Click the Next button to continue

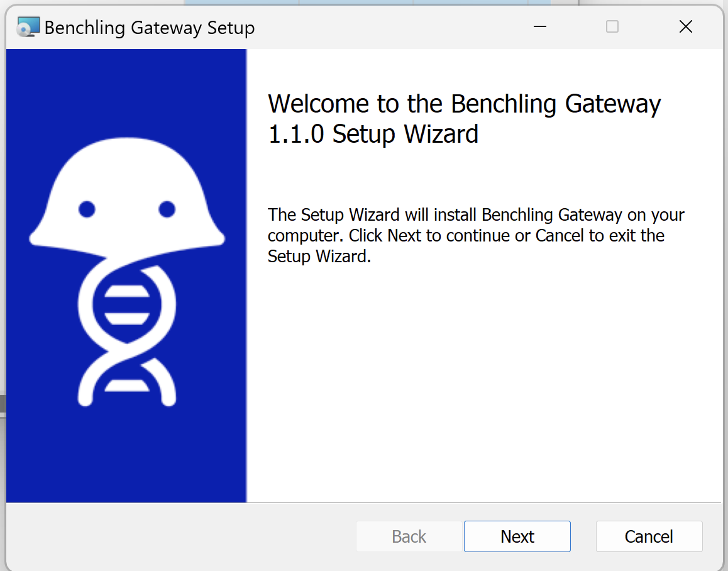click(517, 536)
